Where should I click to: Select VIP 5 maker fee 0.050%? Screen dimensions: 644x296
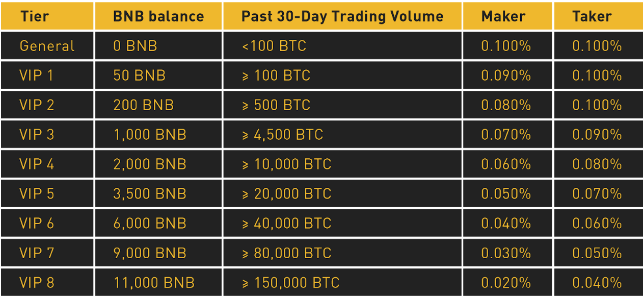[x=507, y=194]
